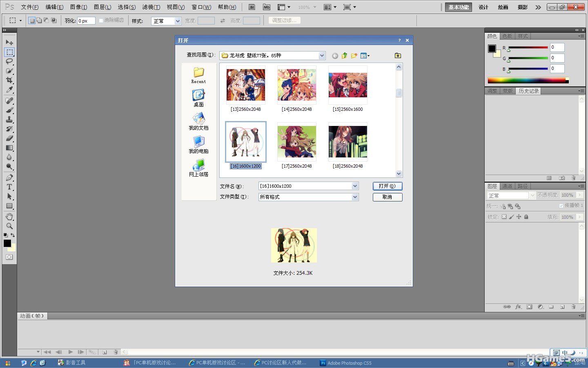Delete layer with the Layers panel trash icon
The width and height of the screenshot is (588, 368).
click(x=573, y=307)
